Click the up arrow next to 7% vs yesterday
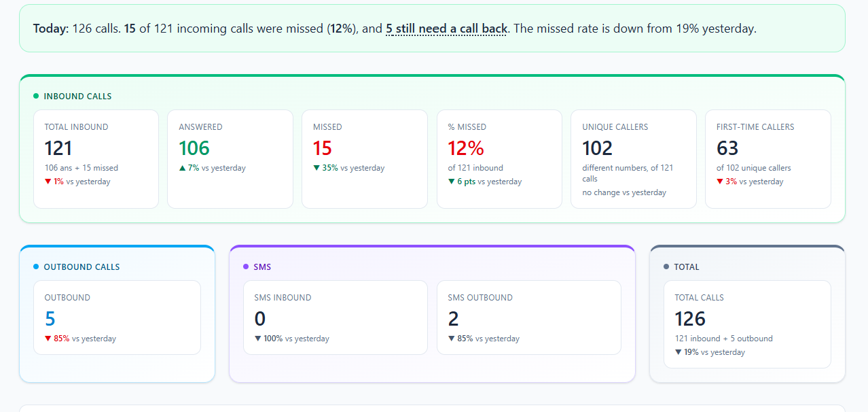Screen dimensions: 868x412 [182, 168]
